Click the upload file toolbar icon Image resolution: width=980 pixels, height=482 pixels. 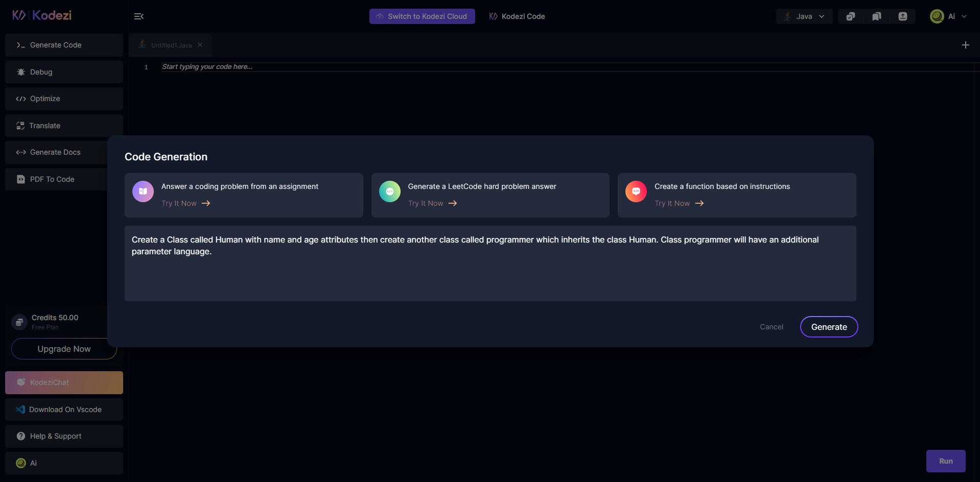(903, 16)
